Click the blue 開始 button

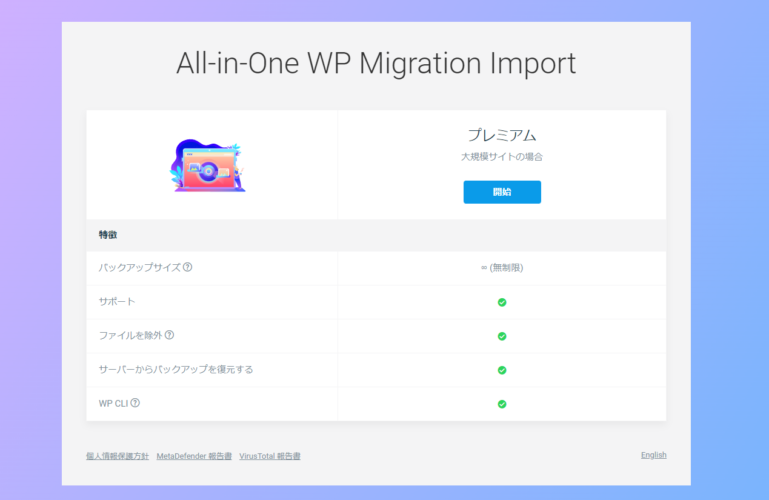[502, 192]
